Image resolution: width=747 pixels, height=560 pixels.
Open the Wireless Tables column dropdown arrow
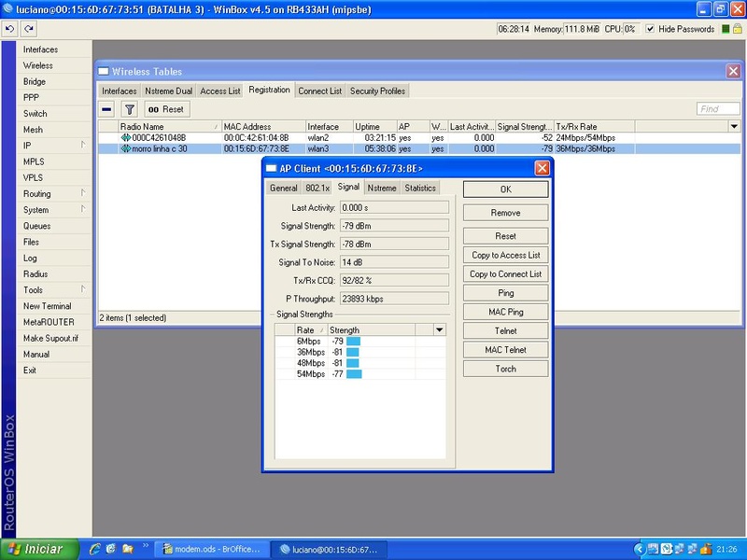pyautogui.click(x=734, y=127)
